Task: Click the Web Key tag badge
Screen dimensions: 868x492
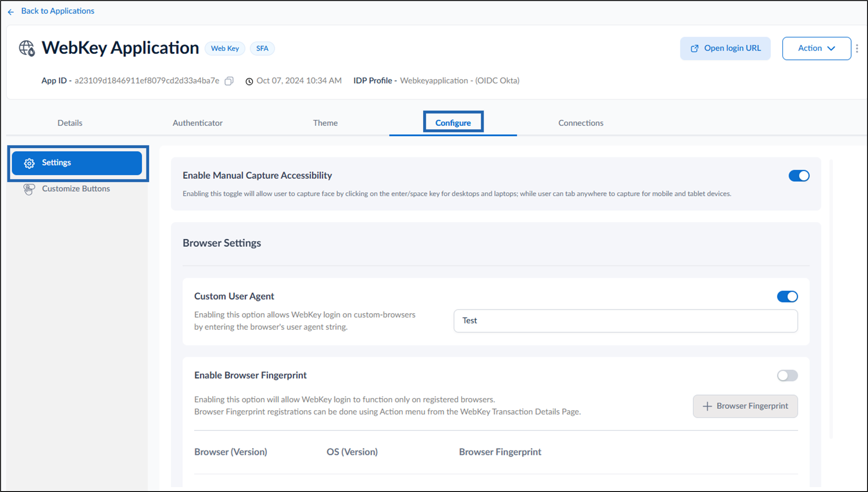Action: [225, 48]
